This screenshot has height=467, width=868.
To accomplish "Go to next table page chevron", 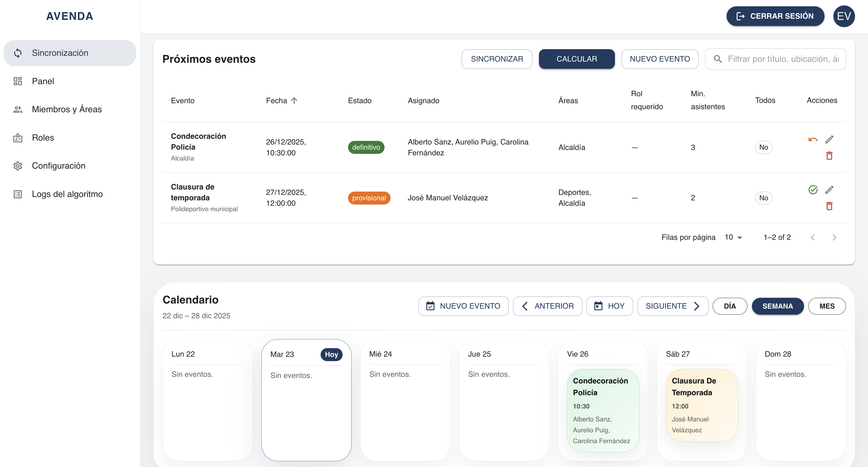I will click(834, 237).
